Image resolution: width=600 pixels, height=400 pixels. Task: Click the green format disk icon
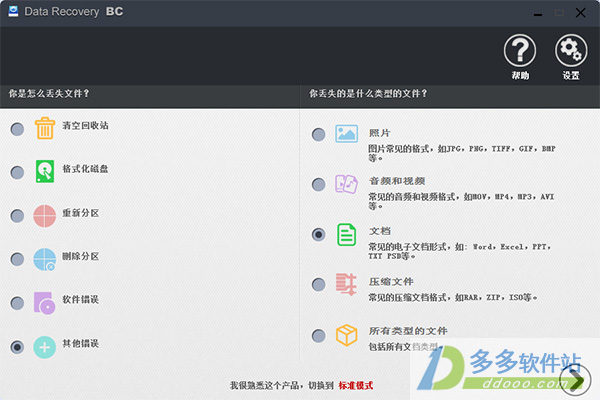(45, 171)
